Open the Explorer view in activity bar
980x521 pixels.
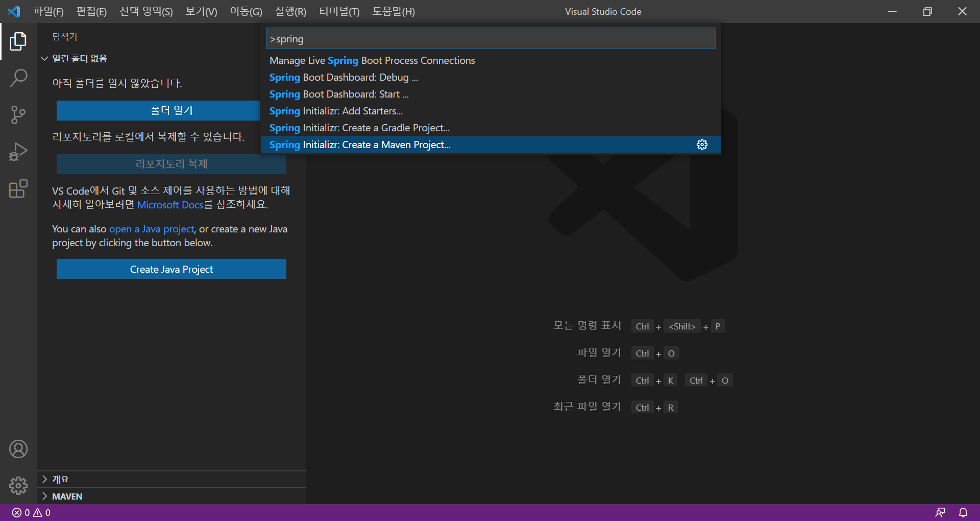[x=18, y=41]
